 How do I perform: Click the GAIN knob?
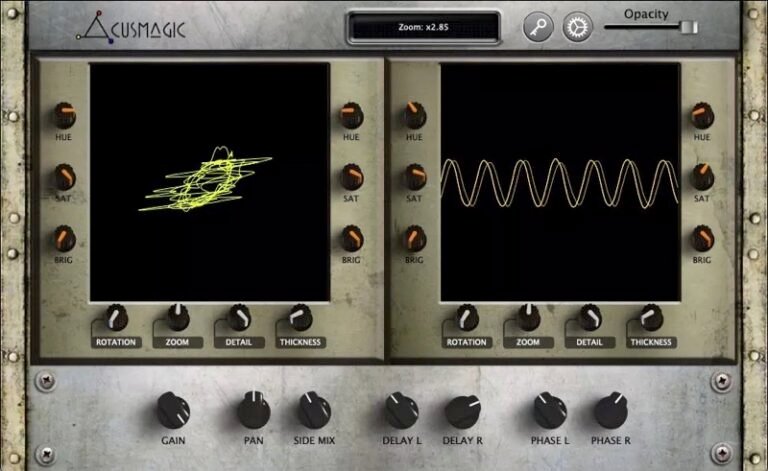click(174, 410)
